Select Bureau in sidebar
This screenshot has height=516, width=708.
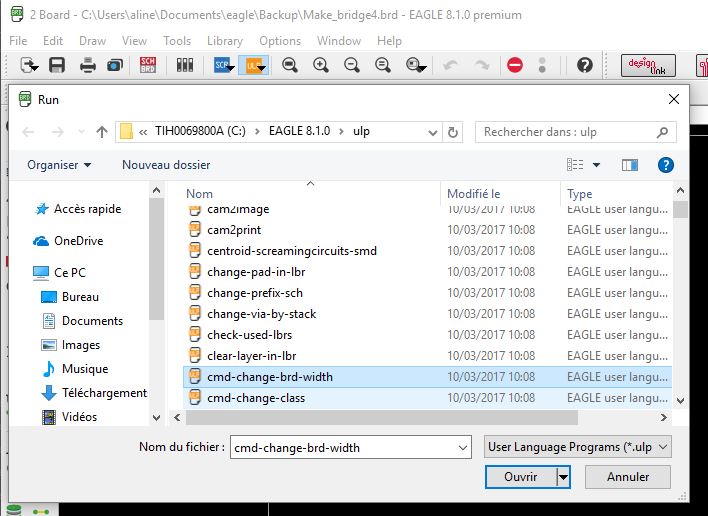pos(70,297)
